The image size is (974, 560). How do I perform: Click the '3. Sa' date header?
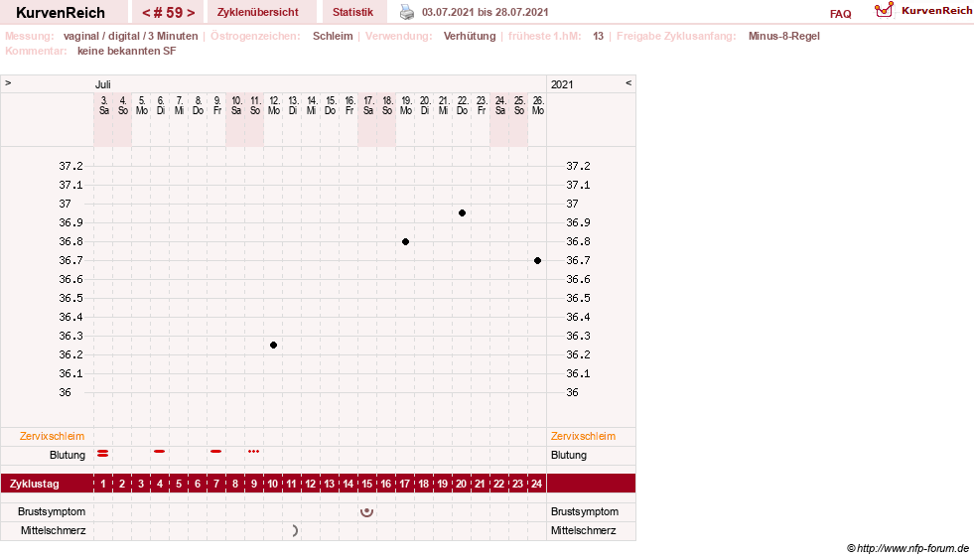tap(103, 105)
